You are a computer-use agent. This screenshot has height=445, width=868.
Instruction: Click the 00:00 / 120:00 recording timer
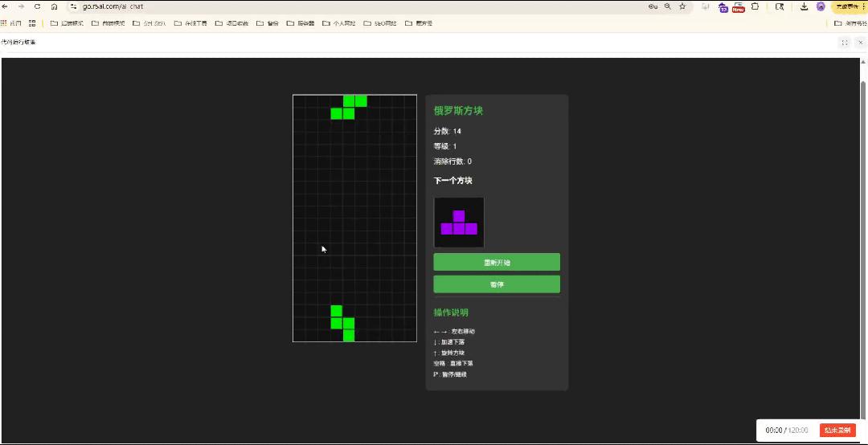[787, 430]
